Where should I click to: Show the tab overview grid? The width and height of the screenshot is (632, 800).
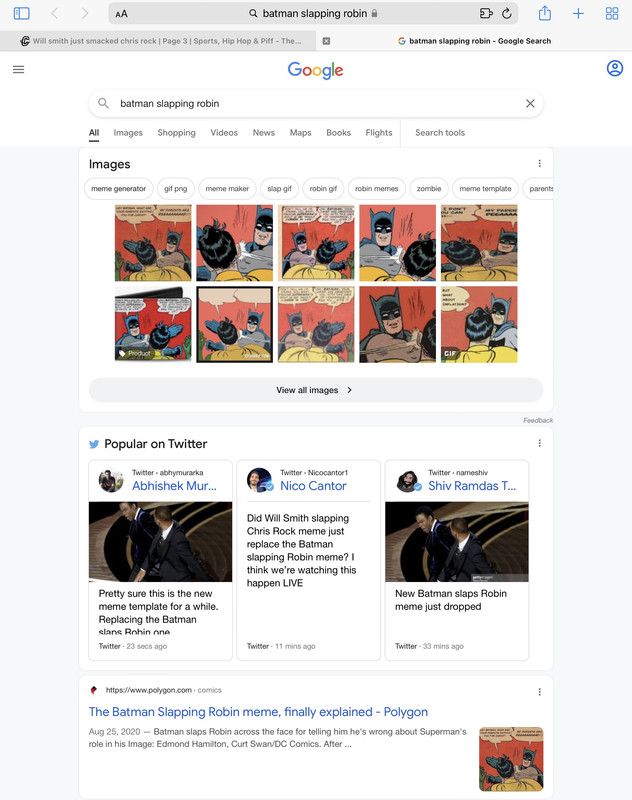point(612,14)
